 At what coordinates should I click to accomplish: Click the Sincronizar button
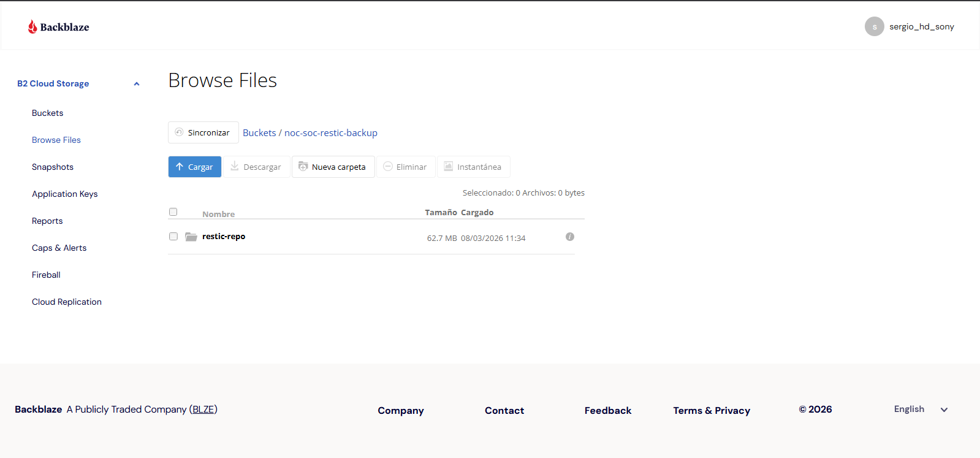tap(203, 132)
